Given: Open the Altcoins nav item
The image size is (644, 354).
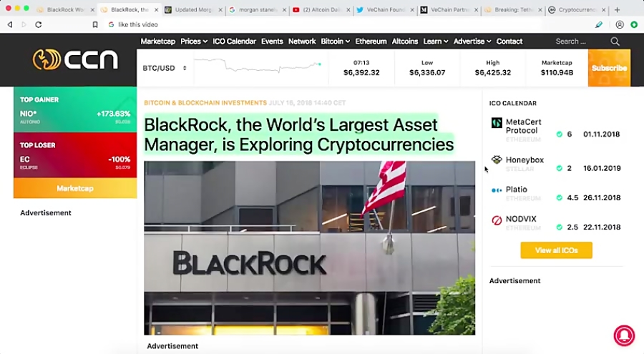Looking at the screenshot, I should coord(404,41).
